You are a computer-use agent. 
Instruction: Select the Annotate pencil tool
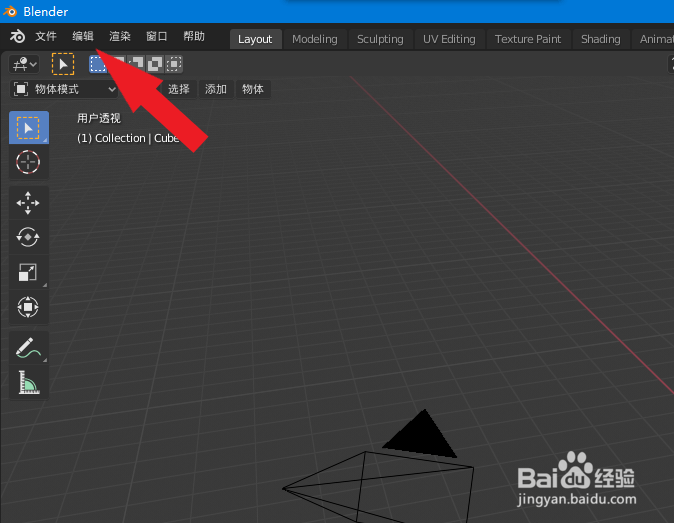[x=29, y=347]
